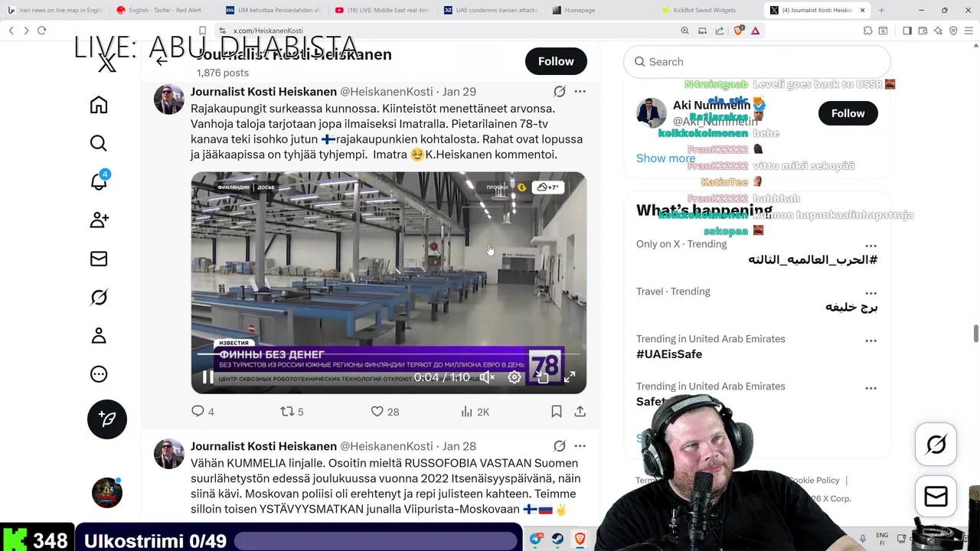
Task: Open Messages envelope in X sidebar
Action: pos(99,259)
